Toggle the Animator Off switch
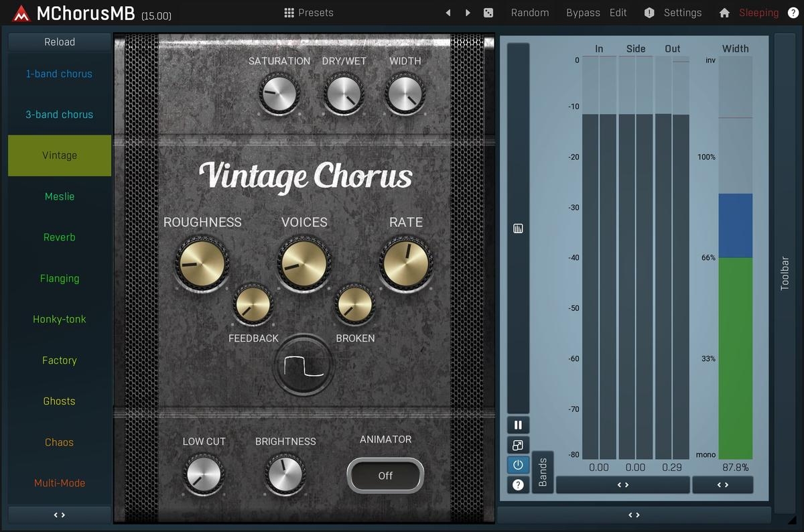The width and height of the screenshot is (804, 532). pyautogui.click(x=385, y=476)
